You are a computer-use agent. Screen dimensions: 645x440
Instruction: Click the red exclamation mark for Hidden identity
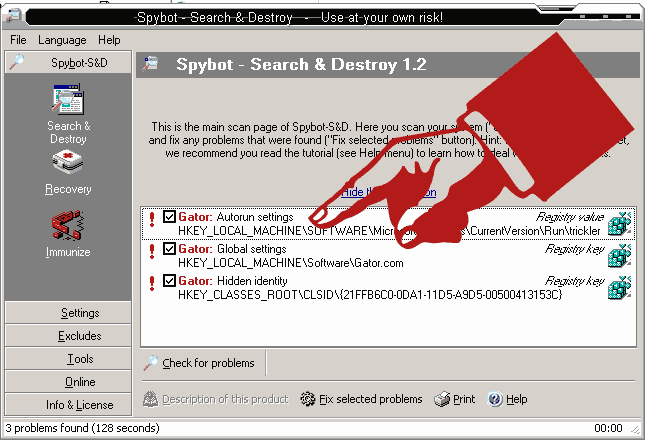click(152, 283)
